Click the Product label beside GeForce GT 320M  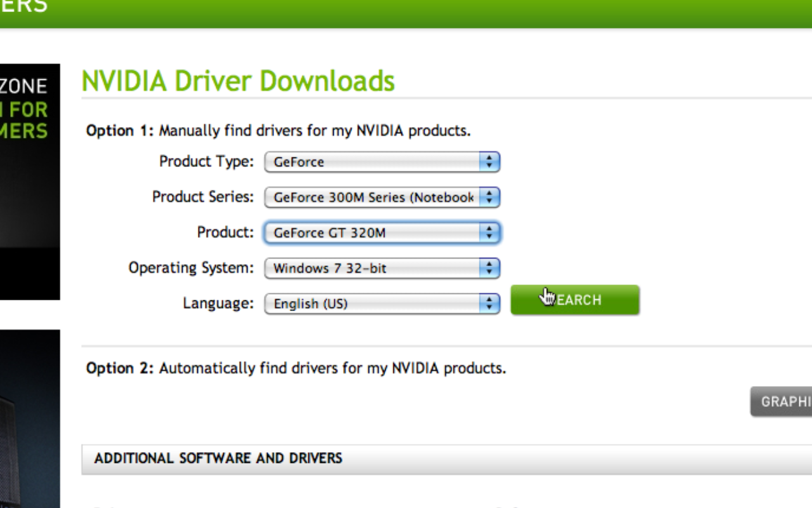click(225, 232)
